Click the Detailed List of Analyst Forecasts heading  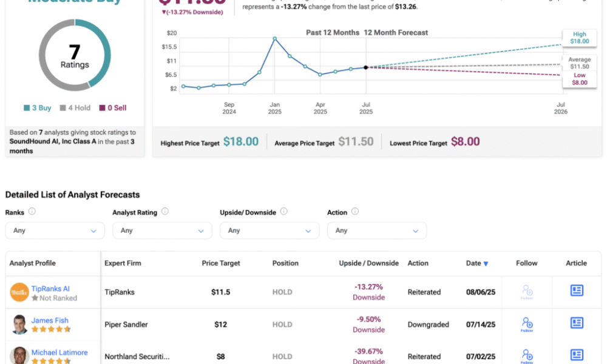72,195
